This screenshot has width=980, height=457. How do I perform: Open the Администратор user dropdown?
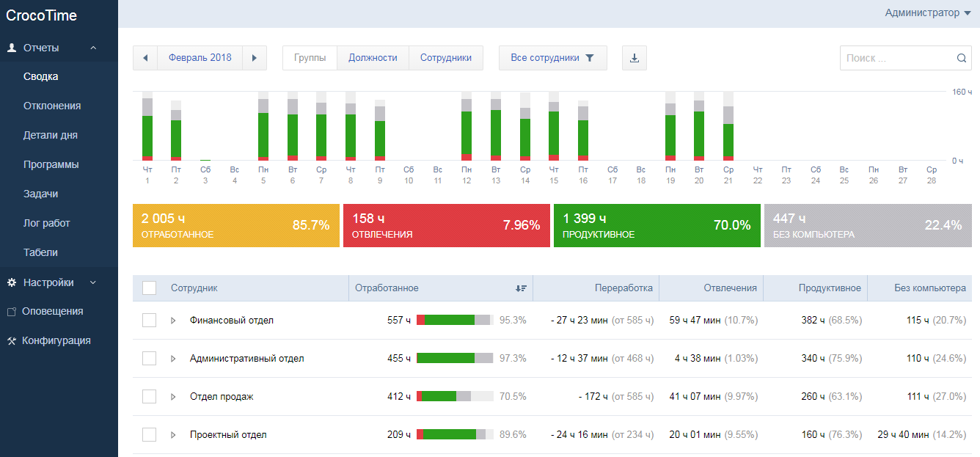coord(927,12)
